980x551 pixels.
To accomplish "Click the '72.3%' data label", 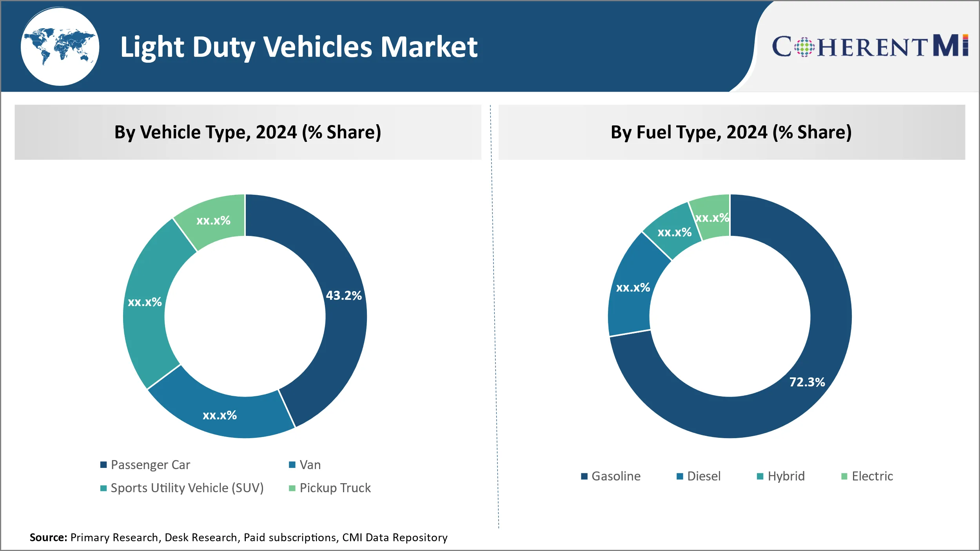I will point(807,382).
